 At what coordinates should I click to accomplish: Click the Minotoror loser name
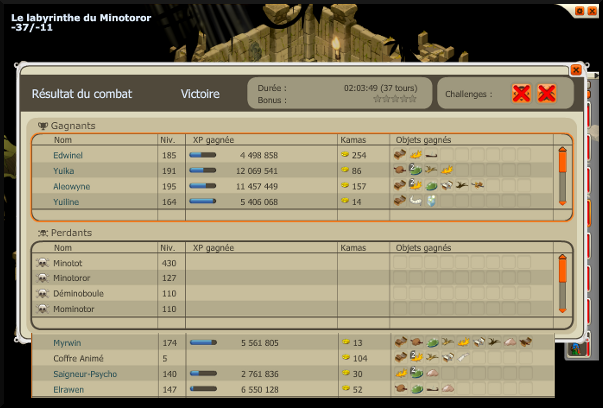point(72,278)
